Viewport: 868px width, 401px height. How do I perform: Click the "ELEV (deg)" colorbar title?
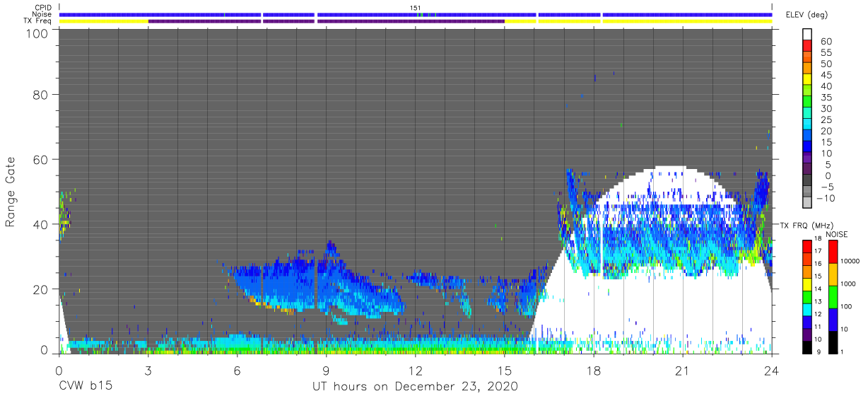coord(807,15)
